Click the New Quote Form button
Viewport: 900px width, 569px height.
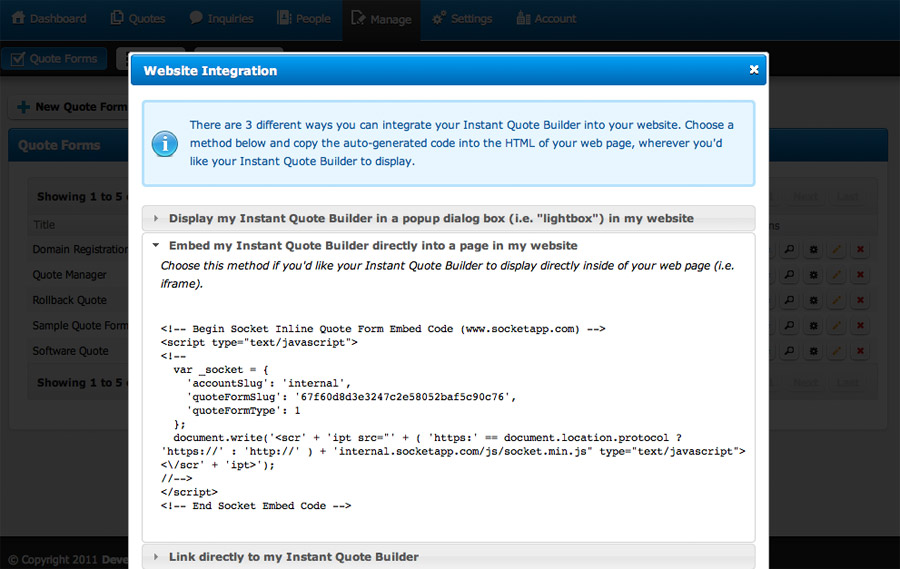coord(70,107)
